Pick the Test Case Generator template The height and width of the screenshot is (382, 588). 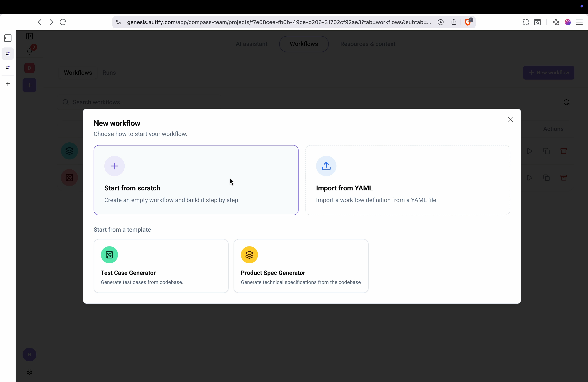coord(161,266)
